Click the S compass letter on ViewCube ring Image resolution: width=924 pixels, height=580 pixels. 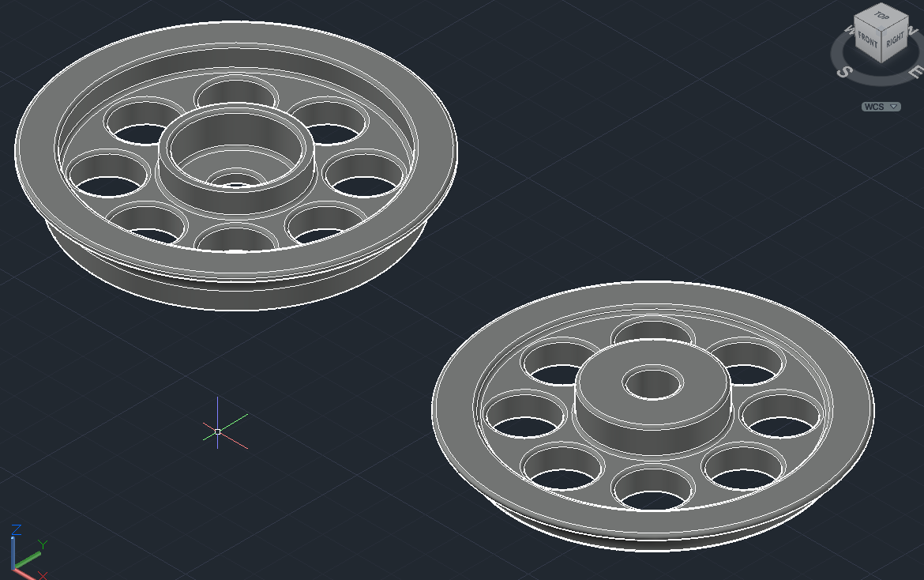pos(844,72)
